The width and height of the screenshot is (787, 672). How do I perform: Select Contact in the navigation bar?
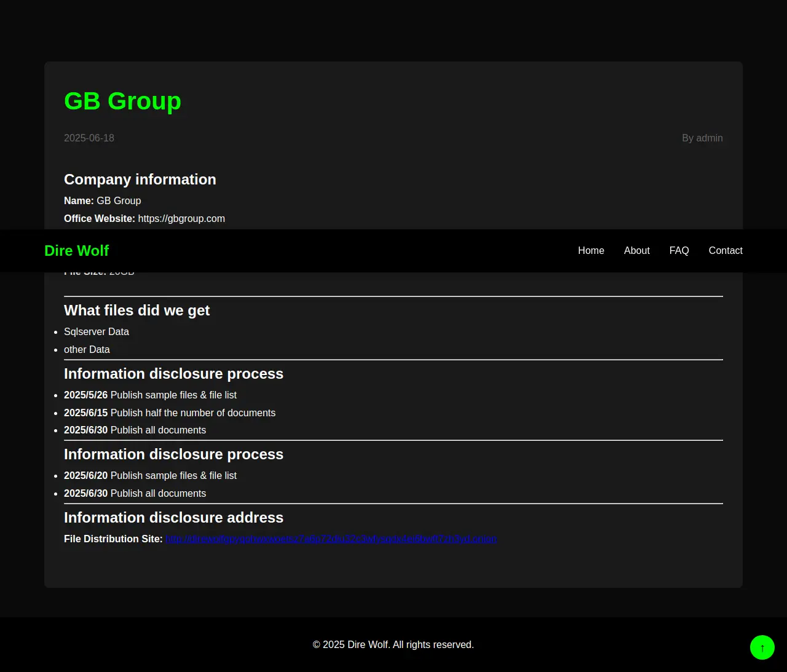pos(725,251)
